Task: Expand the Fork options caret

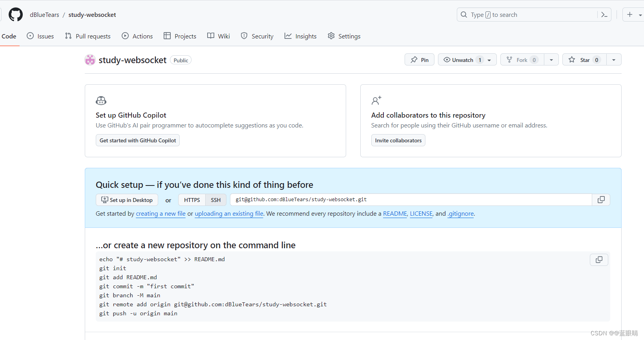Action: pos(551,60)
